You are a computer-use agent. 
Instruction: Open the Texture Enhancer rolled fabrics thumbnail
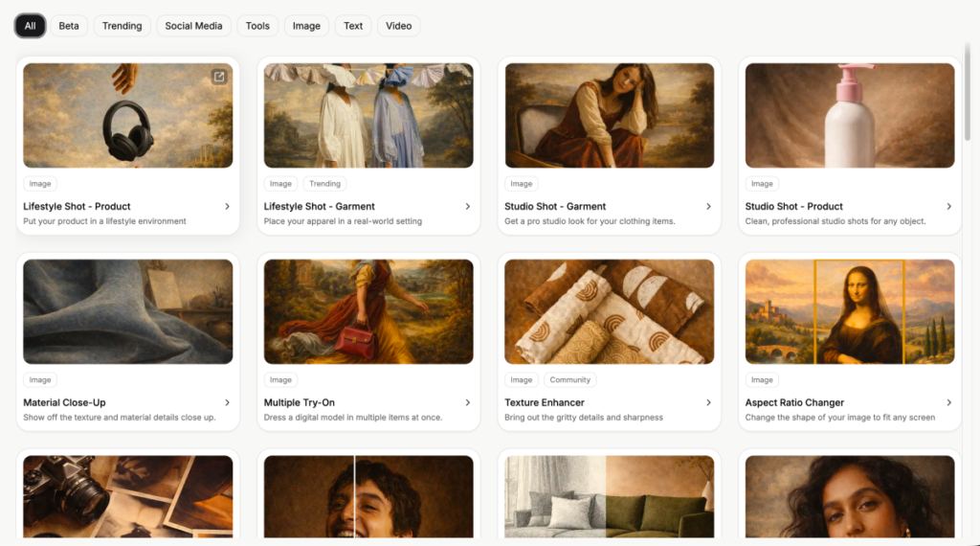(x=610, y=311)
